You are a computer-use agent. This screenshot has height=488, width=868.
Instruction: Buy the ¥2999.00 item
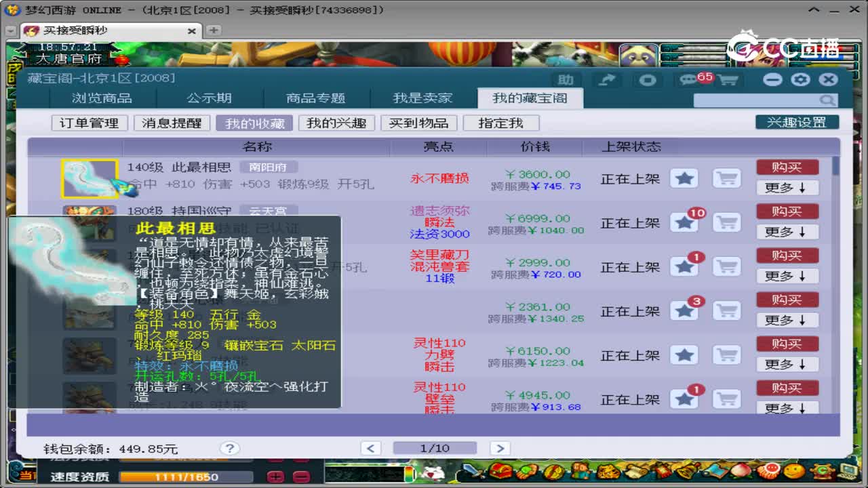(787, 256)
